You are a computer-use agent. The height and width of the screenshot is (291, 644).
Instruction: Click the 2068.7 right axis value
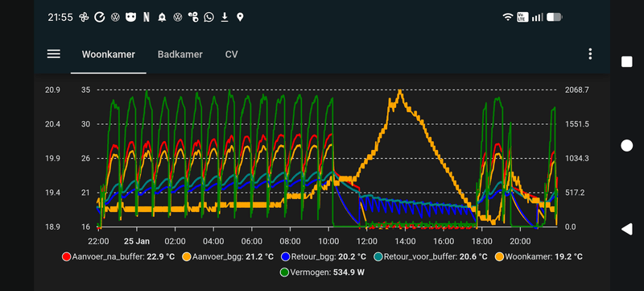coord(577,90)
